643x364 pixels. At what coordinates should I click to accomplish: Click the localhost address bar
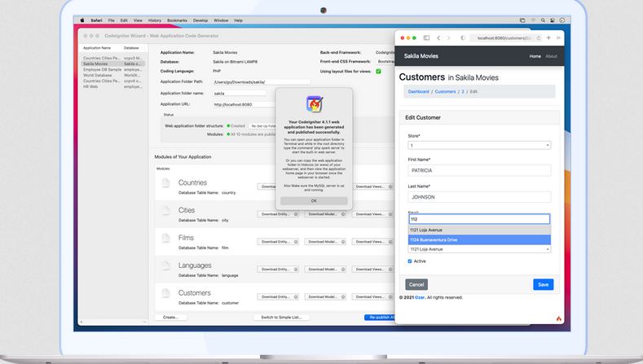tap(504, 37)
